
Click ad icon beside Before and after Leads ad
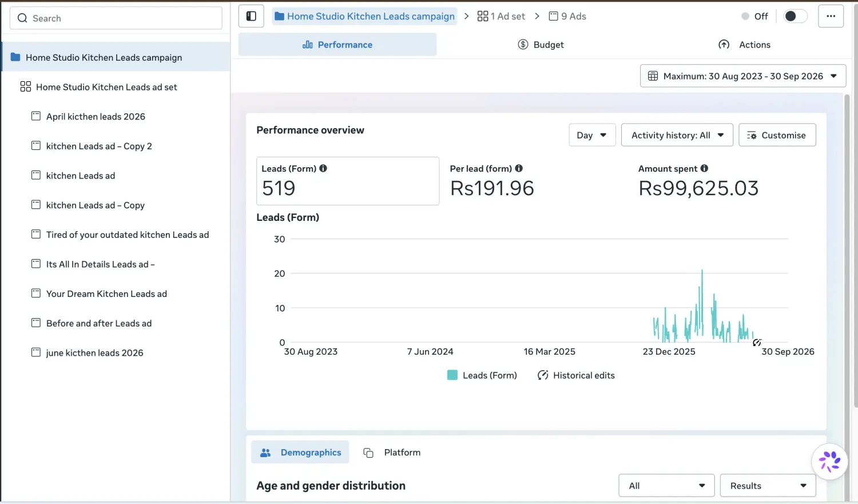pos(35,323)
